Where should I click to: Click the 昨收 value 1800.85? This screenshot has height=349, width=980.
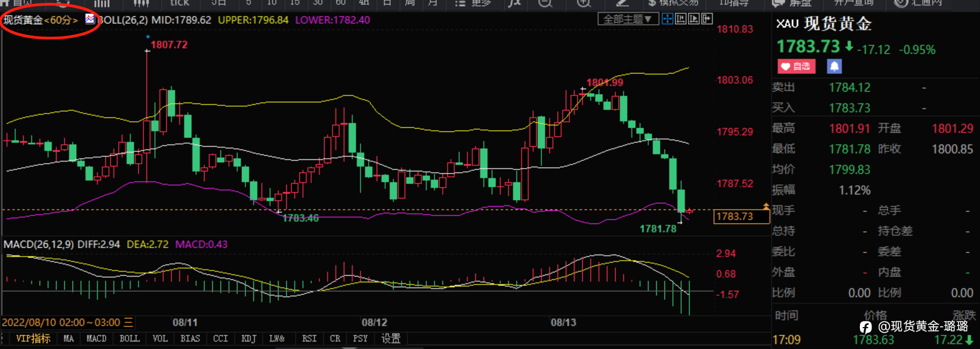pos(953,149)
